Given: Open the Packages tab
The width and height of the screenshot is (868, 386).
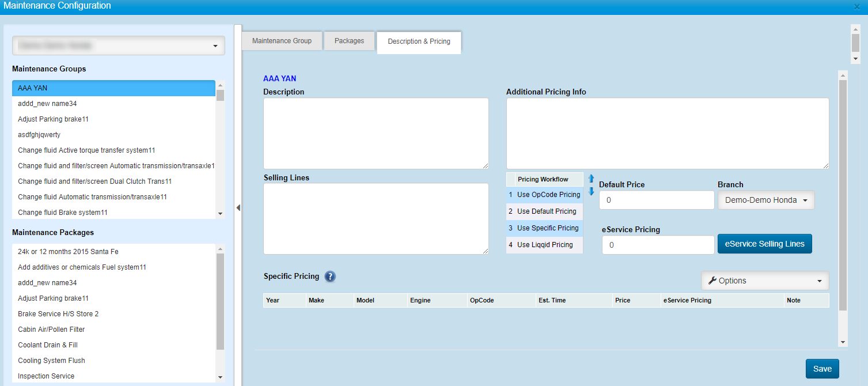Looking at the screenshot, I should tap(349, 41).
